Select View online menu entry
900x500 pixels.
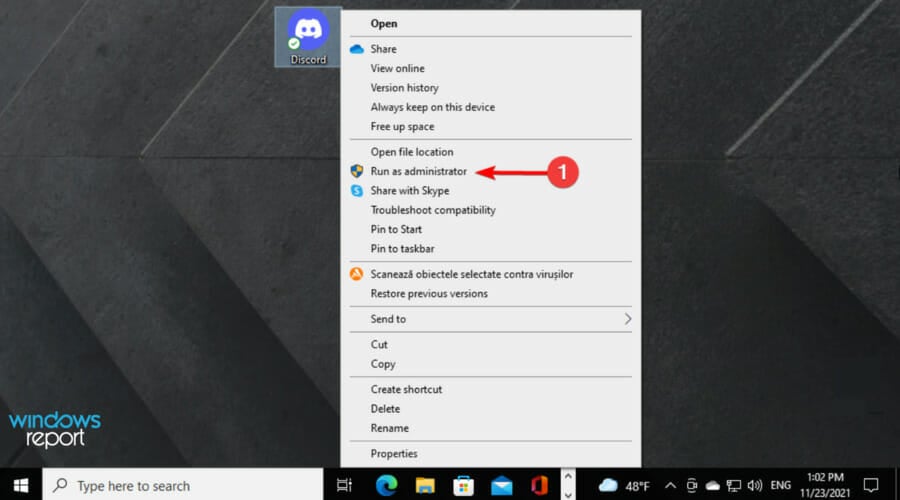coord(397,68)
